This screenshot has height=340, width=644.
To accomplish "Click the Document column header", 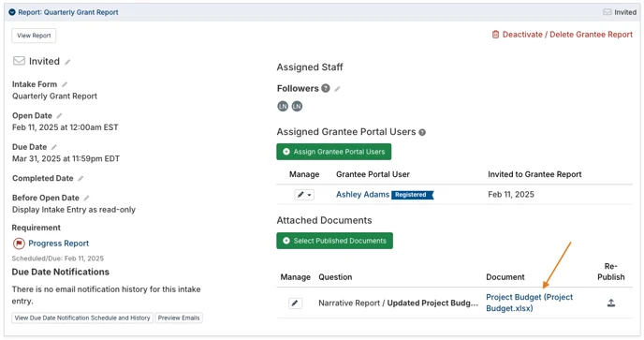I will [505, 277].
